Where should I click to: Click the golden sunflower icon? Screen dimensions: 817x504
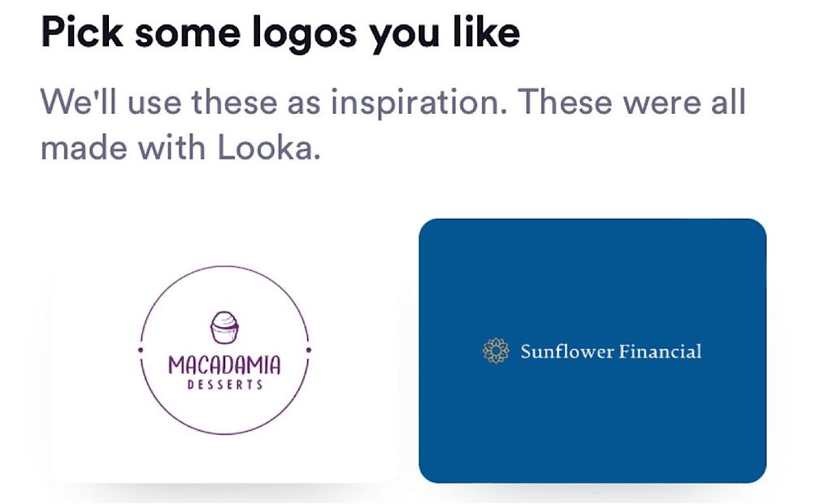pos(495,351)
